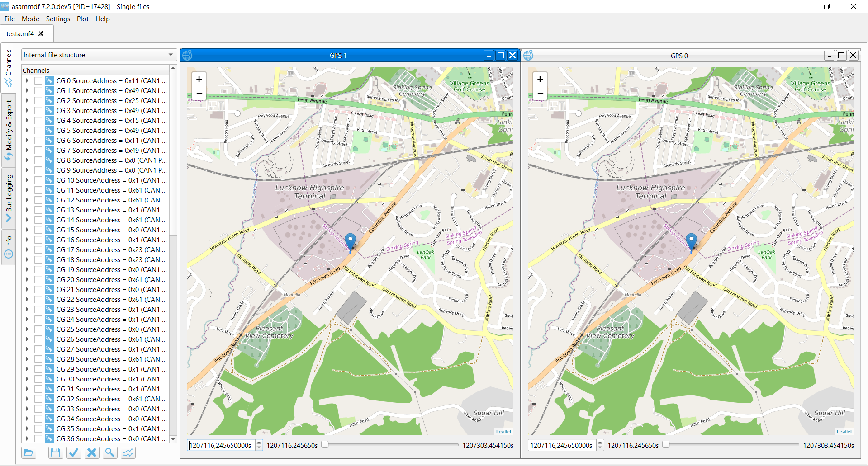This screenshot has height=466, width=868.
Task: Click the CAN icon of CG 20 row
Action: [49, 279]
